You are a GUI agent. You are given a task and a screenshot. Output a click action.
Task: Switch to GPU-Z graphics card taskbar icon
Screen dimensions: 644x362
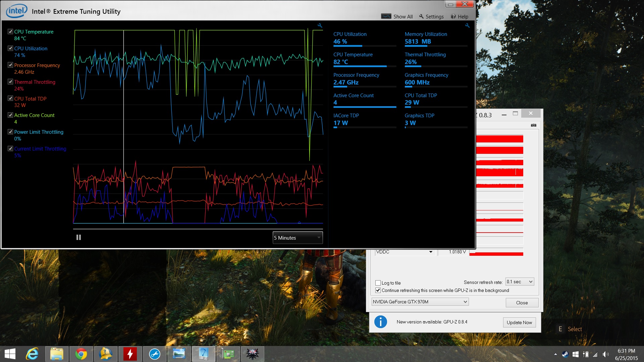point(228,354)
